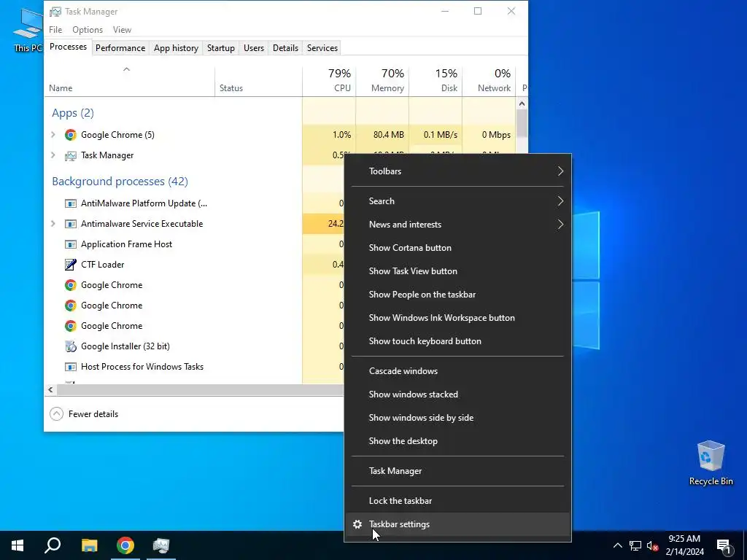This screenshot has height=560, width=747.
Task: Click the Task Manager process row icon
Action: [x=71, y=155]
